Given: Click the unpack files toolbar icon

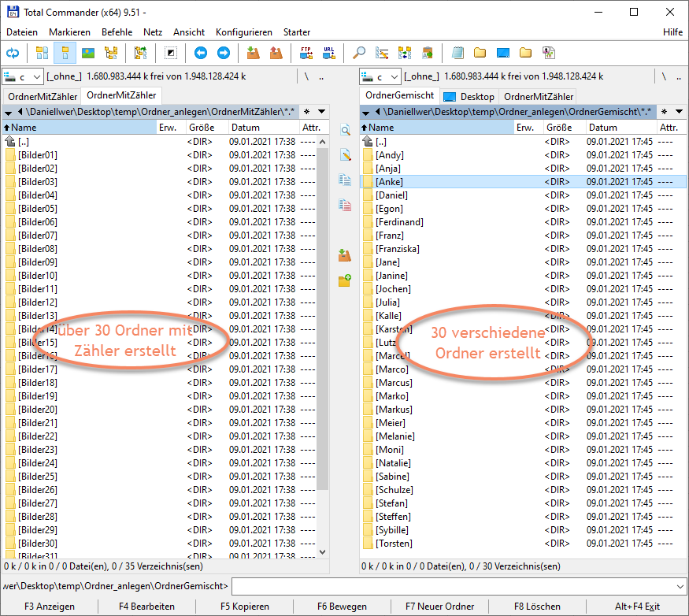Looking at the screenshot, I should pyautogui.click(x=276, y=54).
